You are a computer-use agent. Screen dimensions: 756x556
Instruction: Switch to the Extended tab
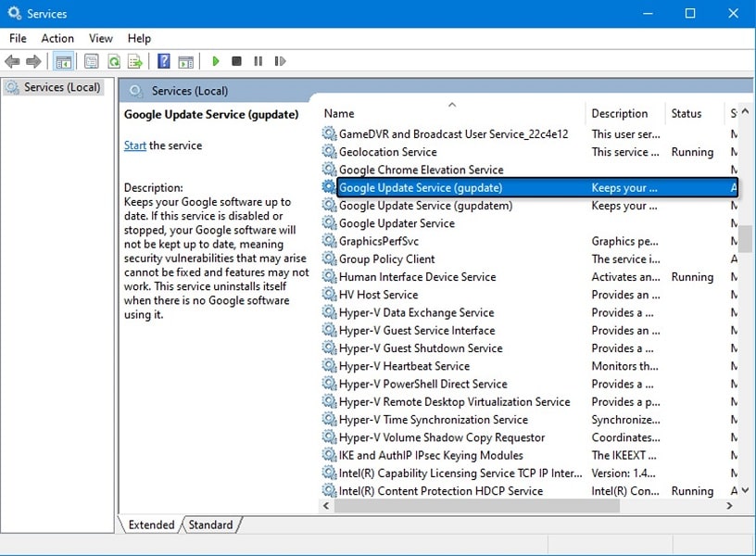pos(151,524)
